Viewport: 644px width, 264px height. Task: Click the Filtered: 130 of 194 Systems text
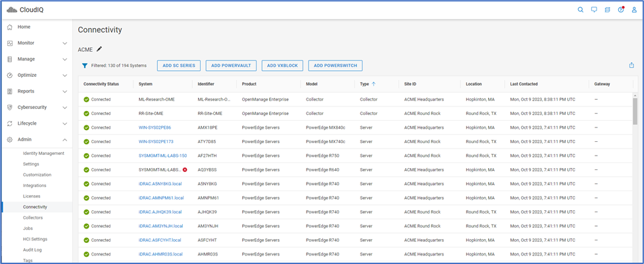click(118, 66)
